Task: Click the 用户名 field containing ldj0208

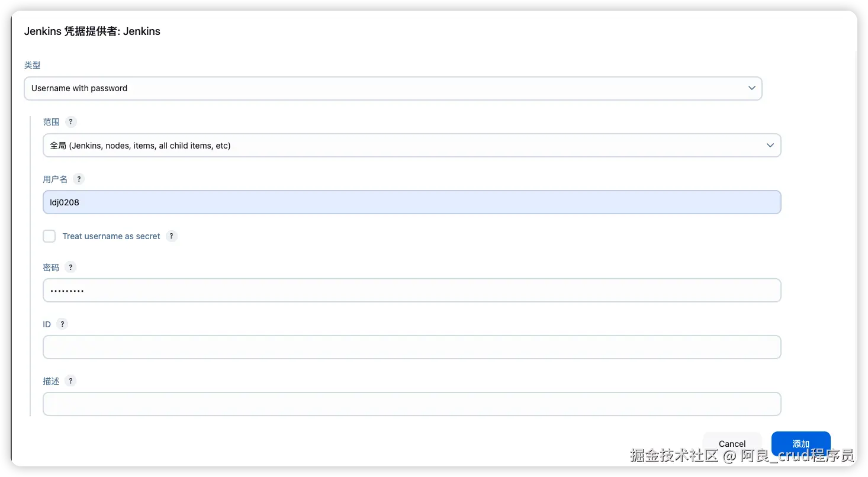Action: [x=412, y=202]
